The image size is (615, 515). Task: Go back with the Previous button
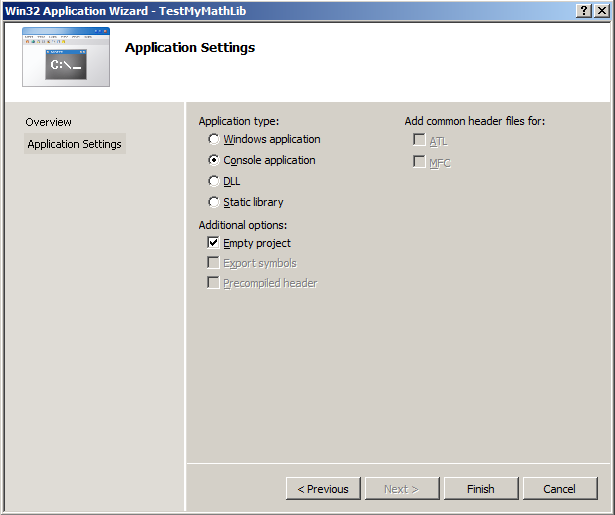click(x=323, y=489)
